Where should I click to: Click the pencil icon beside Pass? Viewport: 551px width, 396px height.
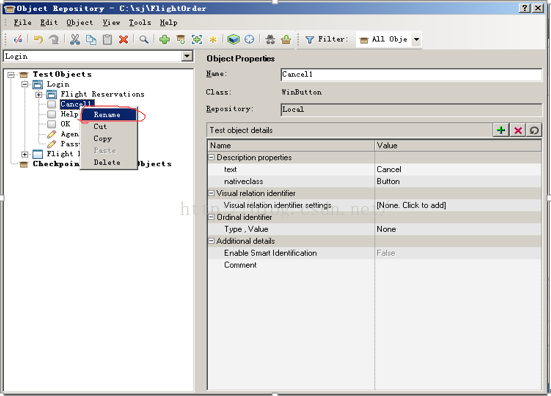[52, 144]
